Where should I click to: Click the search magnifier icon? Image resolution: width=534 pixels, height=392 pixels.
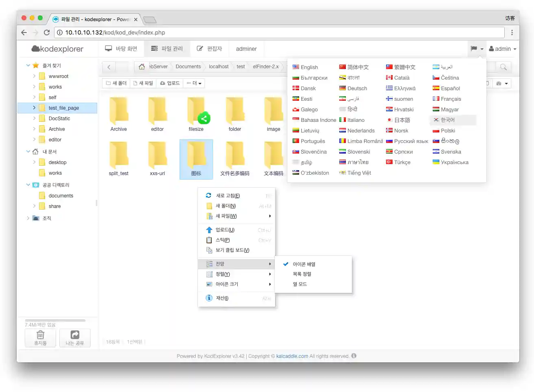503,67
